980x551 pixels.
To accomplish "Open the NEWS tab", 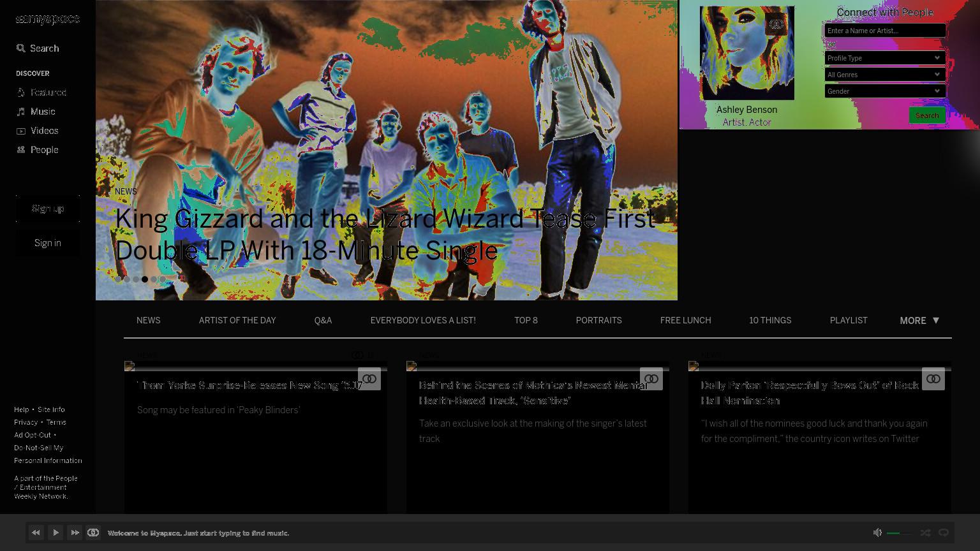I will pyautogui.click(x=148, y=321).
